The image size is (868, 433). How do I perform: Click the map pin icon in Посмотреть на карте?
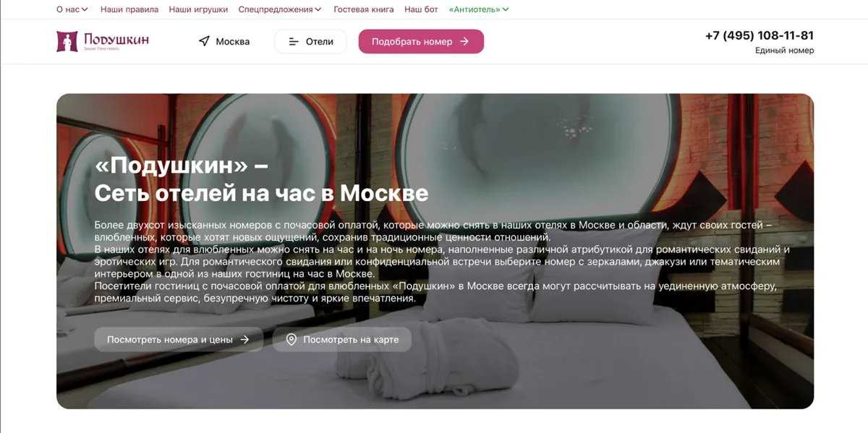tap(292, 339)
